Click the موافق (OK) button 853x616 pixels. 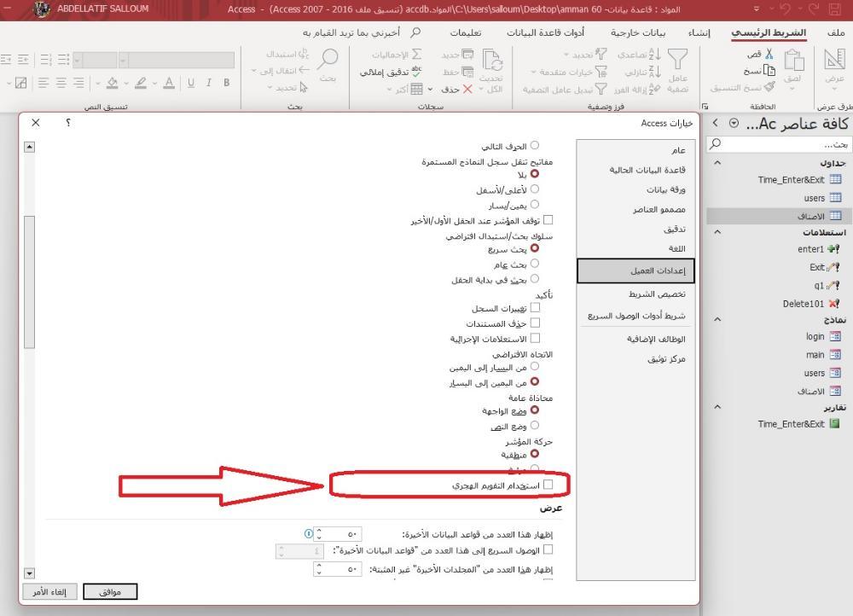pyautogui.click(x=110, y=591)
